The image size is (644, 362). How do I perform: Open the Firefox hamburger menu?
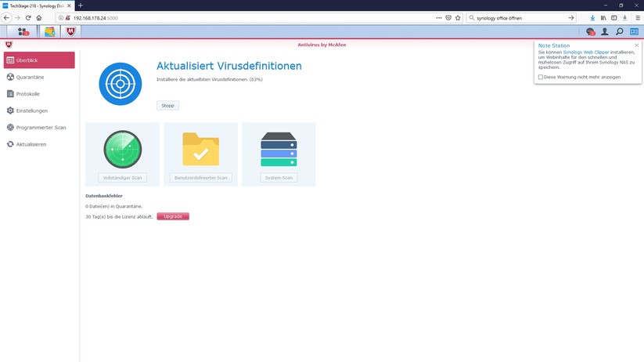(x=637, y=17)
